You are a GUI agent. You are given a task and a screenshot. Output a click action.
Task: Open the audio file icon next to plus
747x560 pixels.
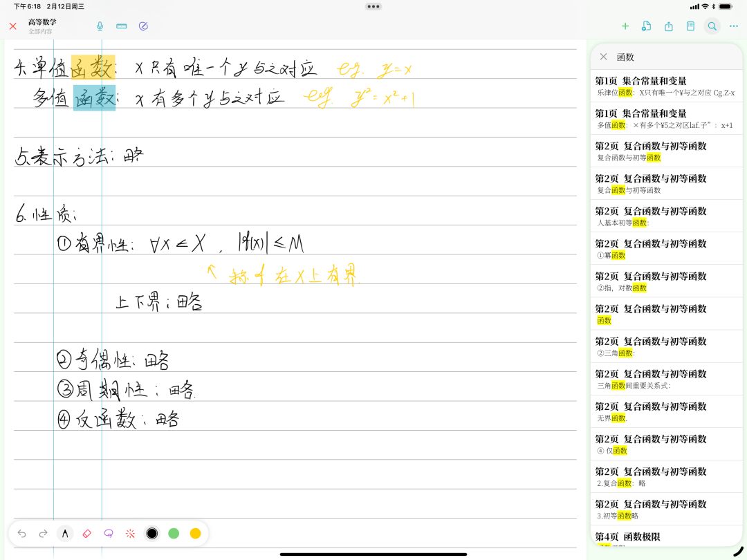coord(647,26)
